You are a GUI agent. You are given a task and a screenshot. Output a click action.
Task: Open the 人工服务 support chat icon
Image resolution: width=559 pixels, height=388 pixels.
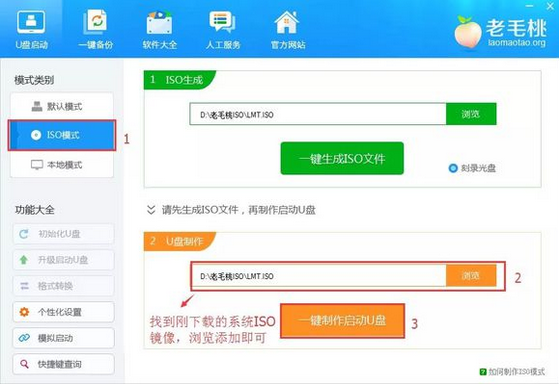222,22
